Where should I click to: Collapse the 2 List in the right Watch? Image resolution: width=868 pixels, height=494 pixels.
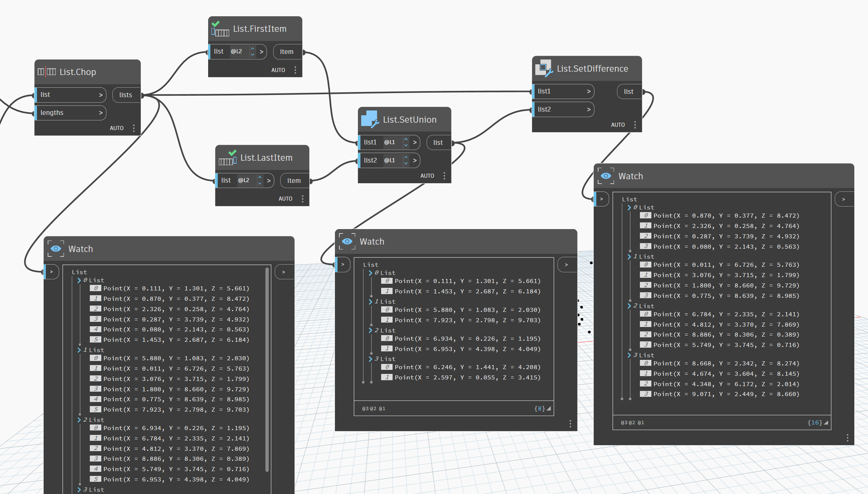(630, 306)
